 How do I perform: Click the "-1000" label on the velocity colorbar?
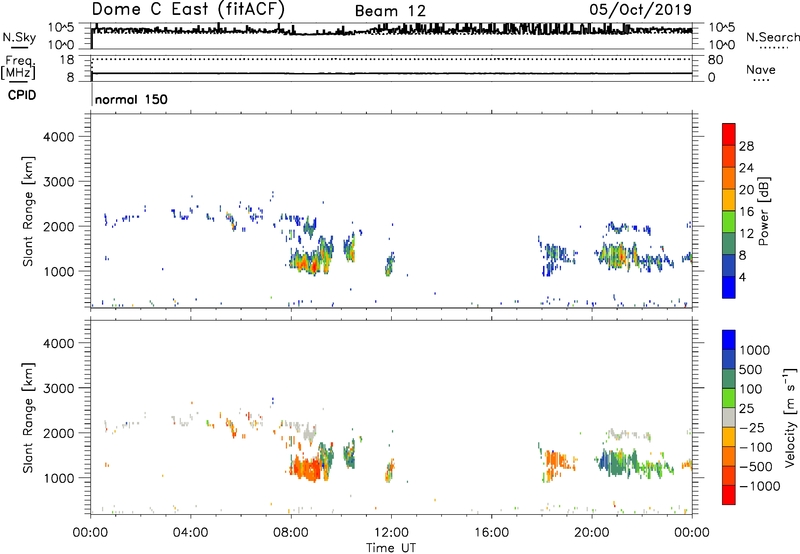[760, 486]
